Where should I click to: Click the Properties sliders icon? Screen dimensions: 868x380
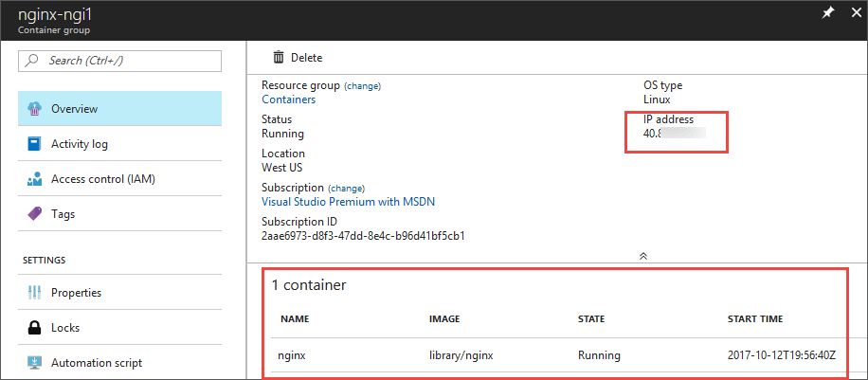tap(35, 293)
